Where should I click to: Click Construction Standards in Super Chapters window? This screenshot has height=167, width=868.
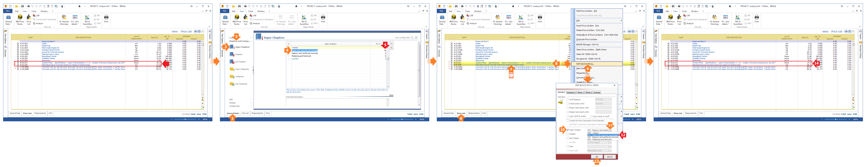point(261,20)
